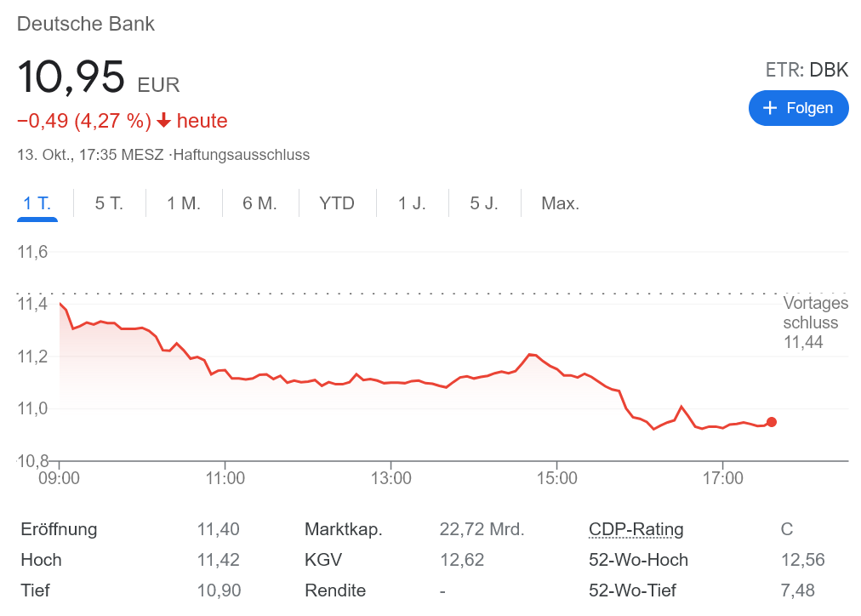
Task: Switch to the 5 T. tab
Action: 109,203
